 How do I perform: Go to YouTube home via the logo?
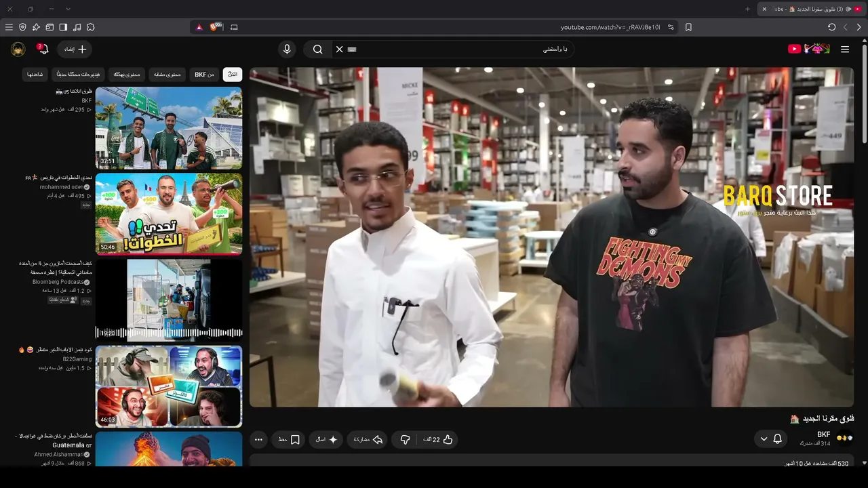click(x=809, y=49)
